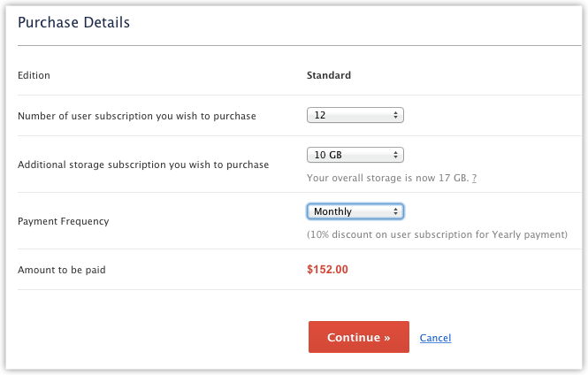Image resolution: width=588 pixels, height=375 pixels.
Task: Click the arrows on the 12 users selector
Action: pyautogui.click(x=396, y=115)
